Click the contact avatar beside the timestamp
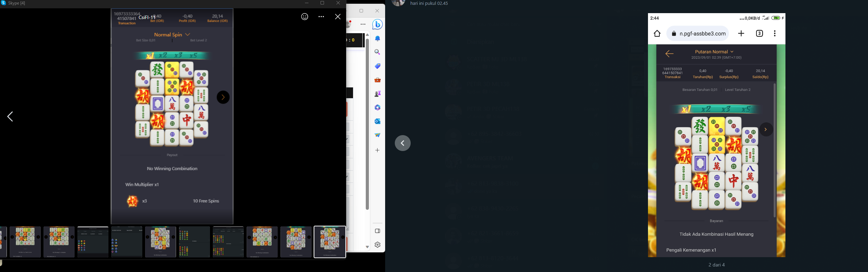This screenshot has width=868, height=272. coord(398,3)
